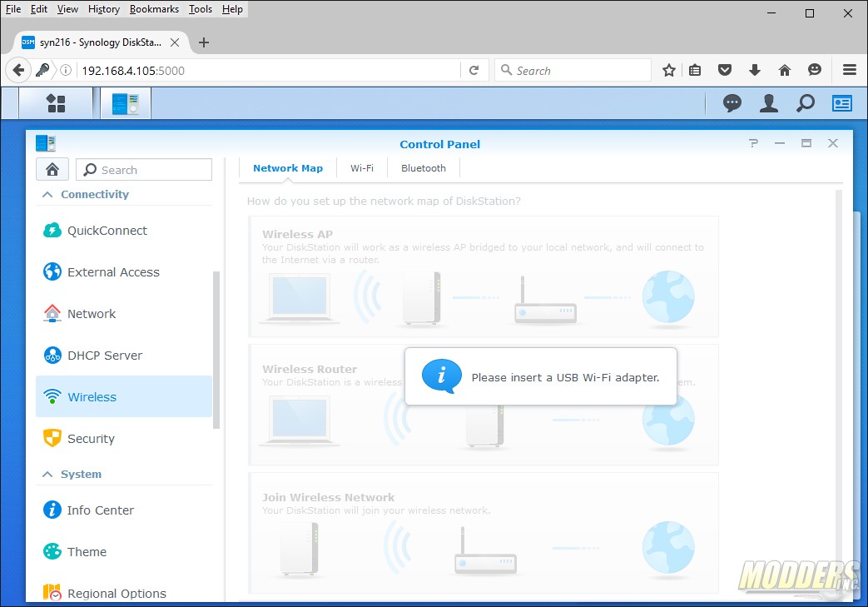Screen dimensions: 868x607
Task: Open browser Tools menu
Action: click(x=201, y=9)
